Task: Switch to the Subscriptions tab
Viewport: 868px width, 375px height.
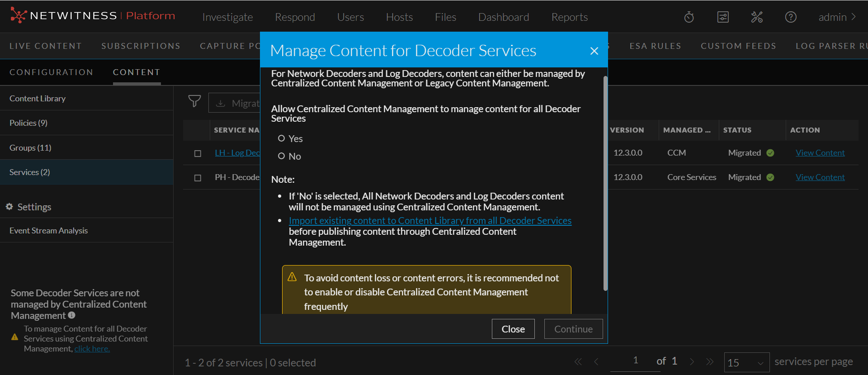Action: (x=141, y=46)
